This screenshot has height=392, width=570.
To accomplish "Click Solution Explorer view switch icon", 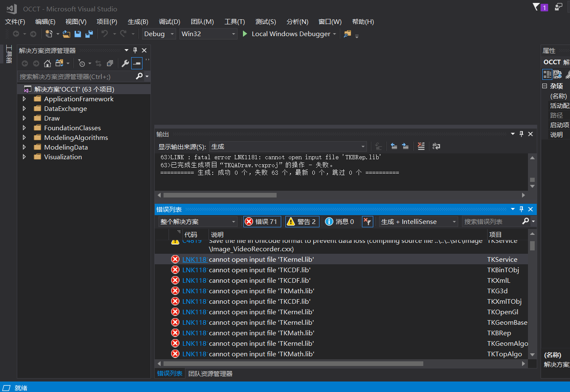I will point(59,63).
